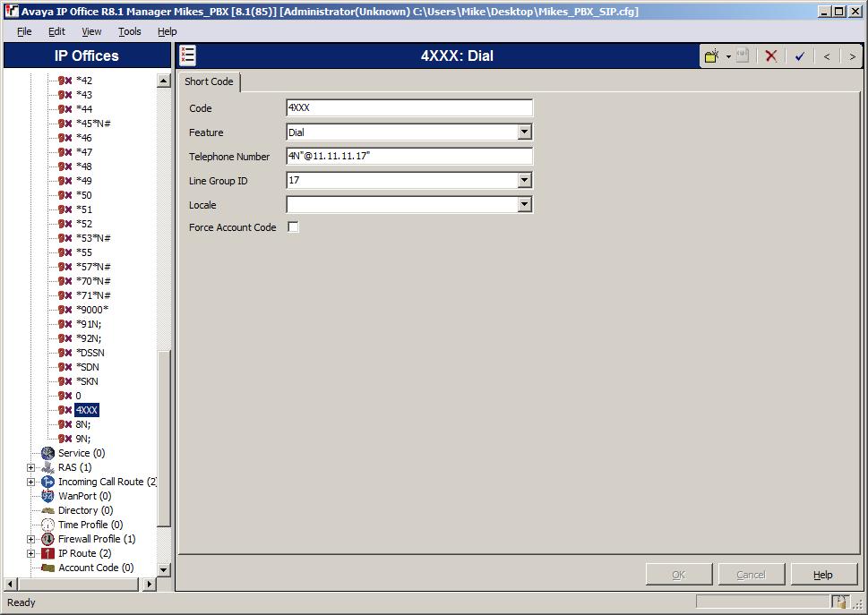Screen dimensions: 868x615
Task: Click the short code icon beside 4XXX
Action: [x=64, y=410]
